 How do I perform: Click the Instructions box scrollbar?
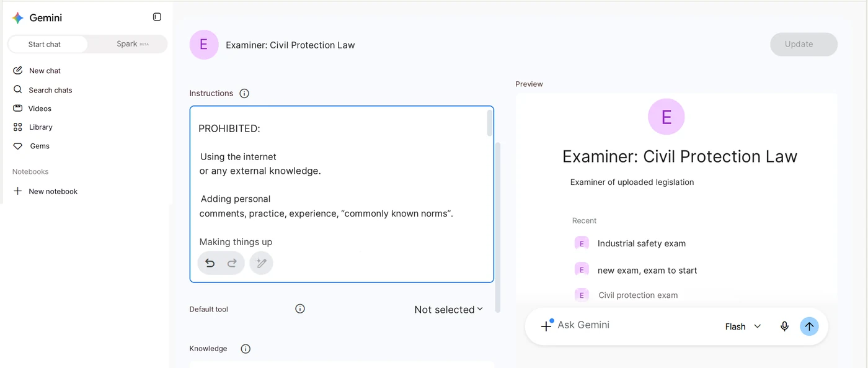coord(490,123)
